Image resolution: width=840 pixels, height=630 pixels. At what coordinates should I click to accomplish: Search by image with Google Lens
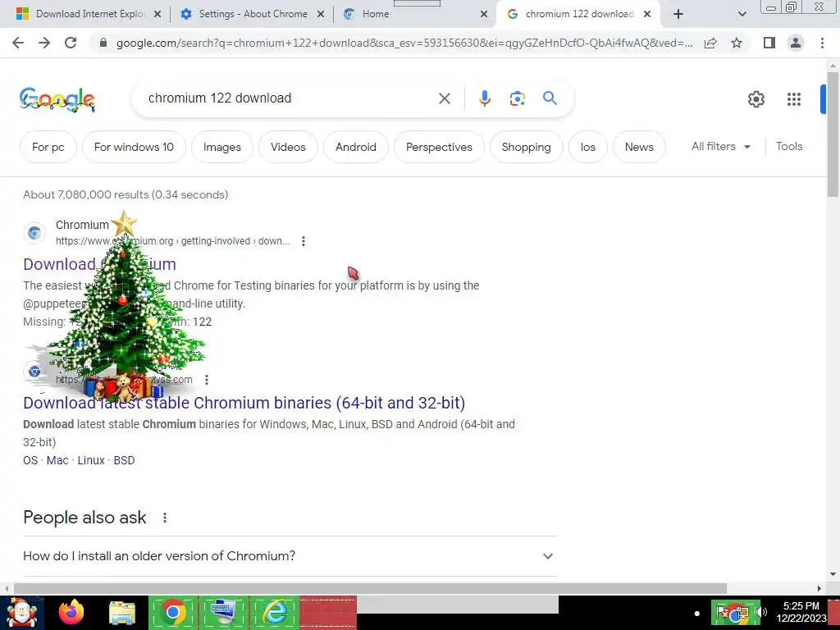[x=517, y=98]
